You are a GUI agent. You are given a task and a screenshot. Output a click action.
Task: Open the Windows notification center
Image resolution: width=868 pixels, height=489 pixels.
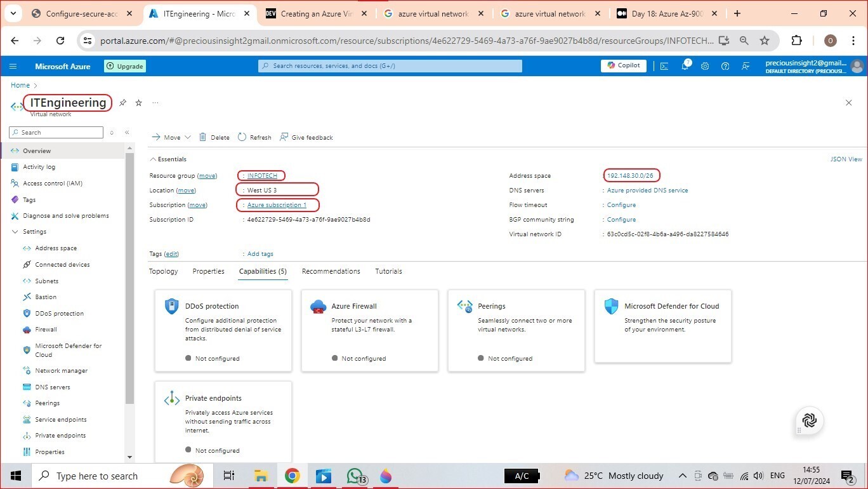[848, 476]
